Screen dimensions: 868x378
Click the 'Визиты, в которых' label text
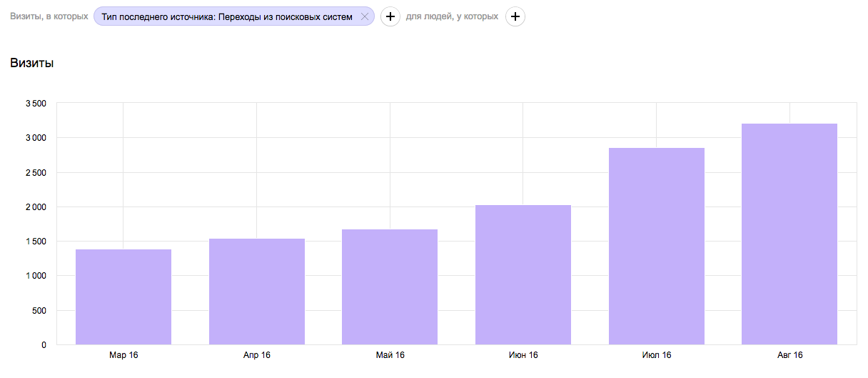tap(49, 16)
